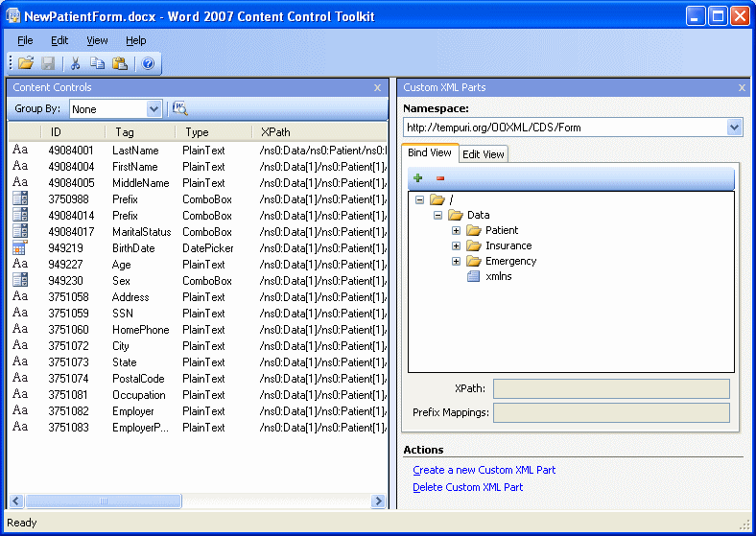This screenshot has width=756, height=536.
Task: Collapse the root slash tree node
Action: (x=419, y=199)
